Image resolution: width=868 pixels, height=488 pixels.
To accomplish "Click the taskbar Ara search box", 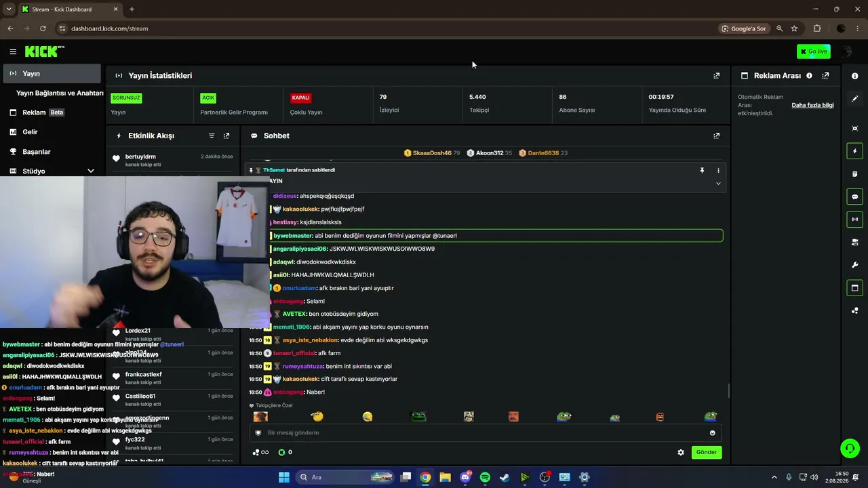I will coord(346,477).
